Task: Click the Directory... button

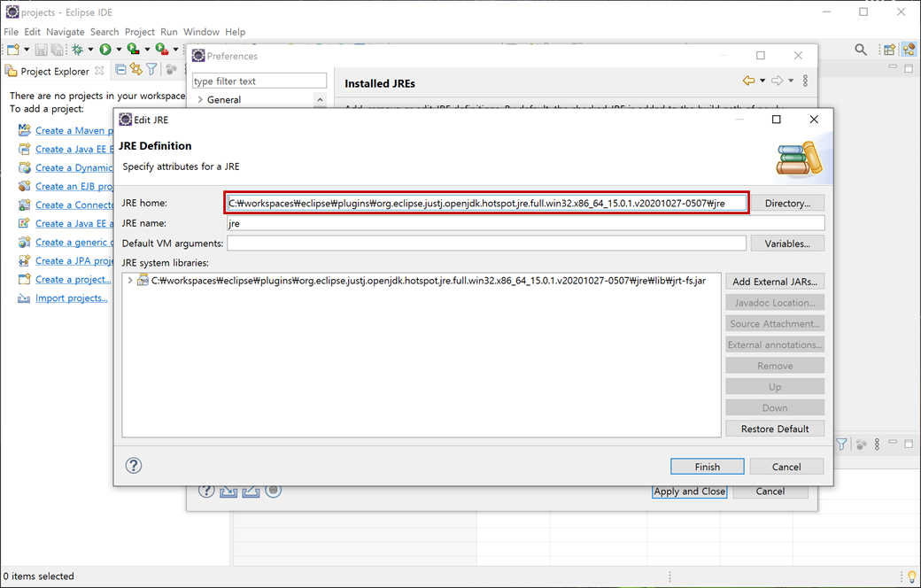Action: pyautogui.click(x=787, y=204)
